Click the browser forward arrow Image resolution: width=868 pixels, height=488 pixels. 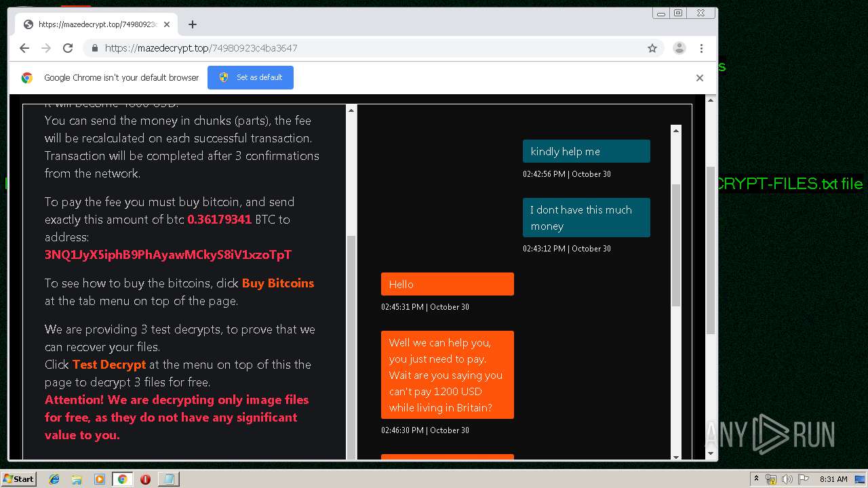coord(46,48)
